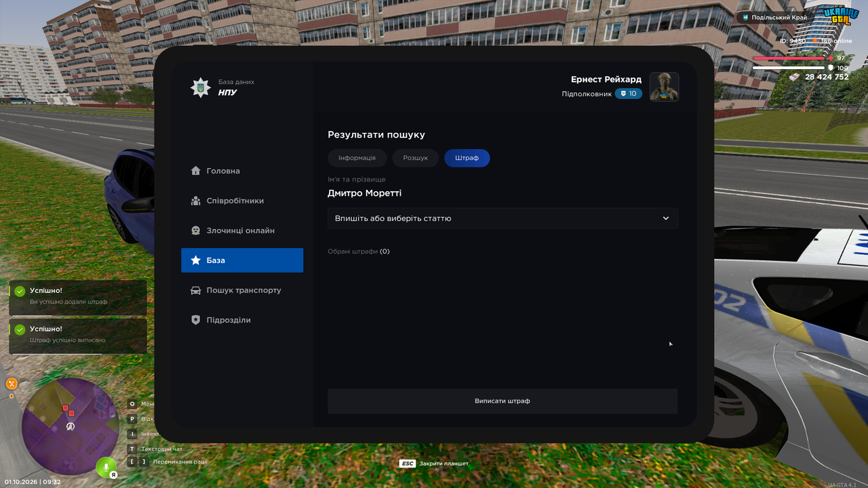868x488 pixels.
Task: Click the shield icon beside Підрозділи
Action: 196,320
